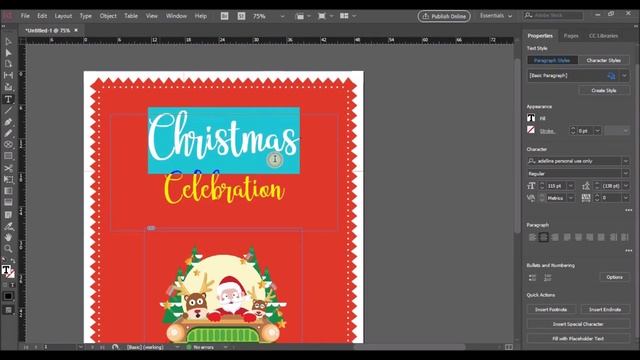Viewport: 640px width, 360px height.
Task: Click the clear overrides icon beside Basic Paragraph
Action: coord(611,76)
